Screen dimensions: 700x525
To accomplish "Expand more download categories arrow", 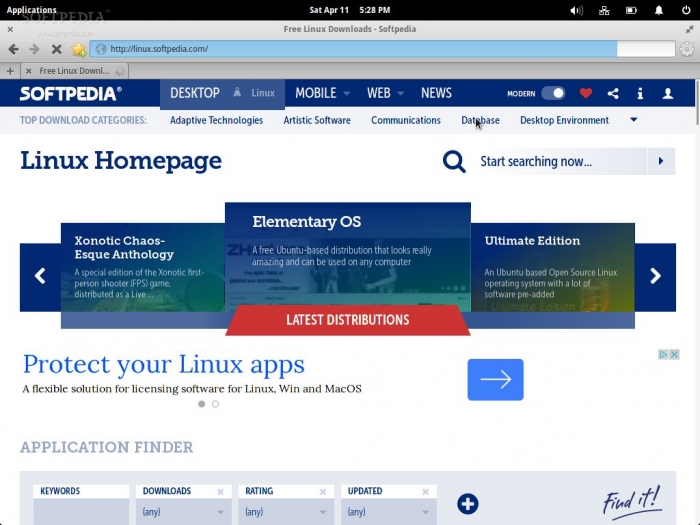I will click(633, 120).
